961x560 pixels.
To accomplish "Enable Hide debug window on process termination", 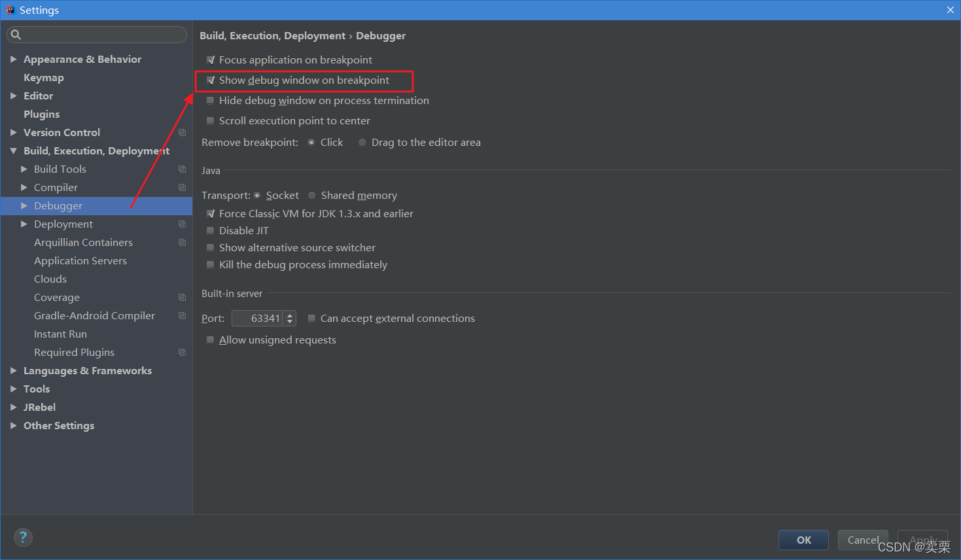I will click(211, 101).
